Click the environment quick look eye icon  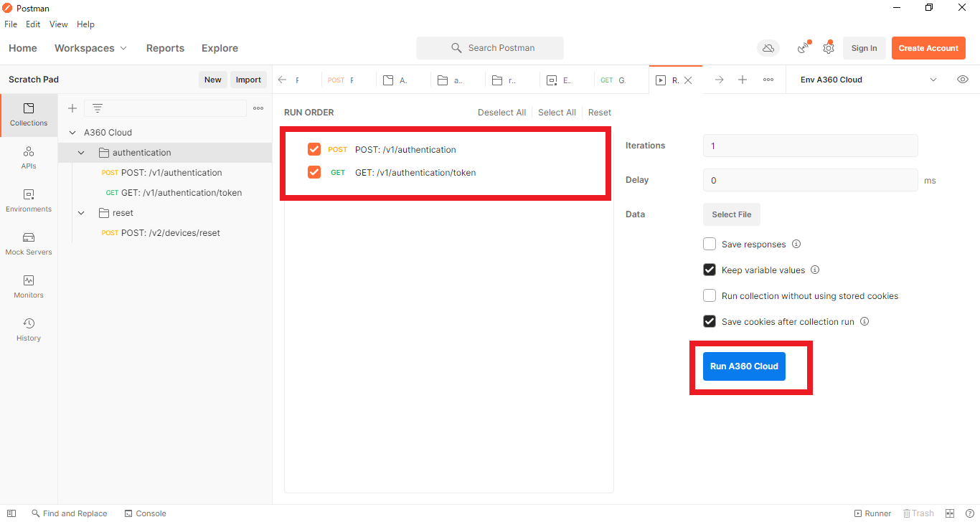pos(963,80)
